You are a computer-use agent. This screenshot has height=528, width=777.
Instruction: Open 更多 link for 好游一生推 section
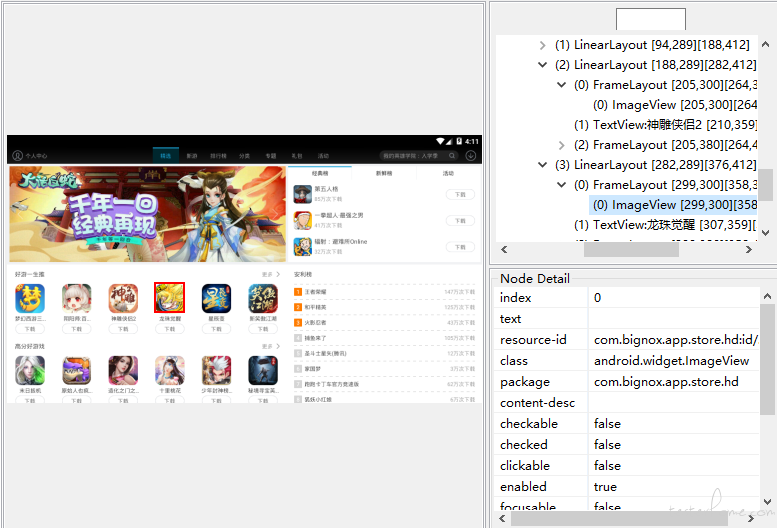click(271, 274)
